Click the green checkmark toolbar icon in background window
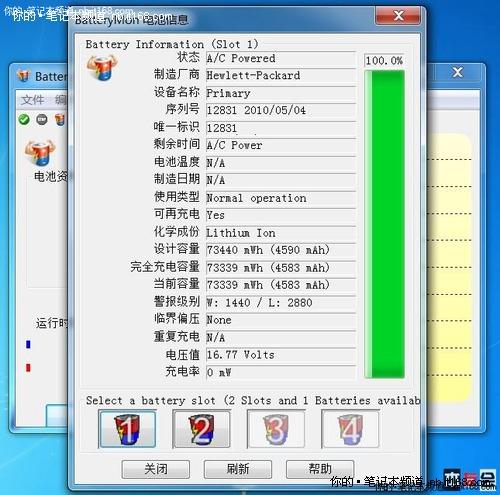Image resolution: width=500 pixels, height=495 pixels. 24,119
